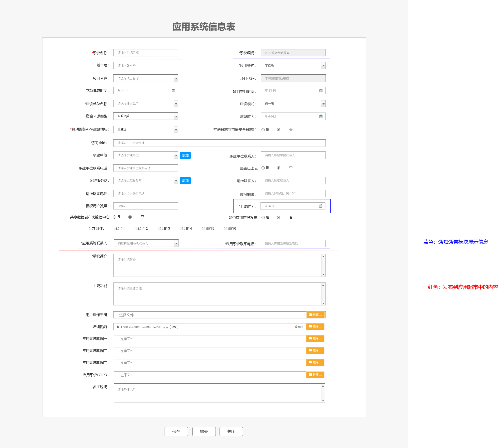Focus the 质保期限 input field
This screenshot has width=498, height=448.
click(293, 193)
